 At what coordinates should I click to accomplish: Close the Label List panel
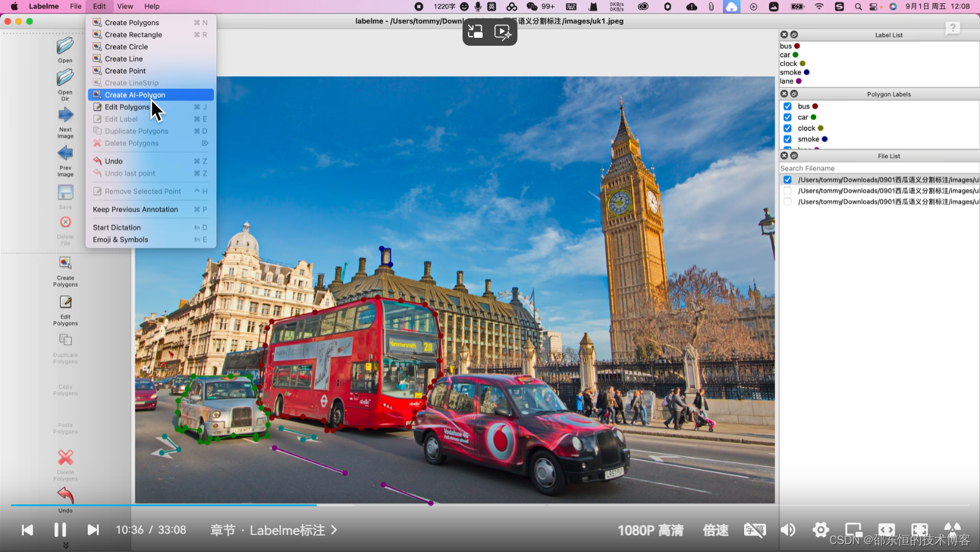tap(784, 35)
